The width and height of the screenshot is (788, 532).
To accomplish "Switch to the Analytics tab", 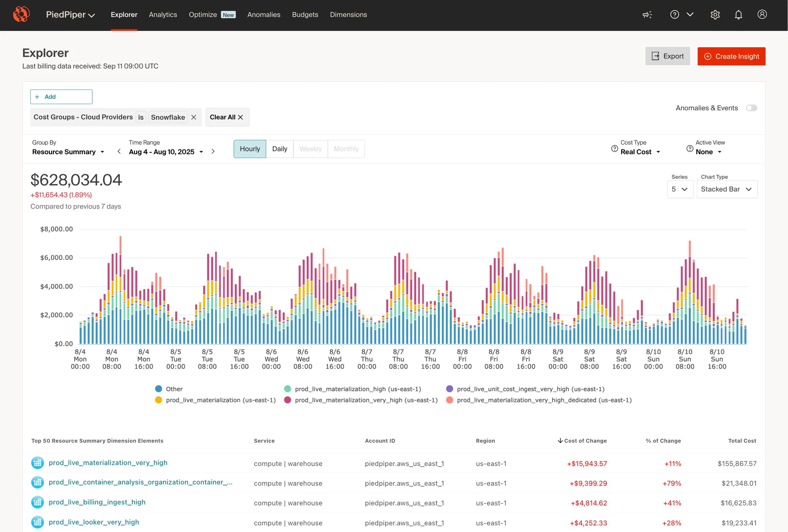I will point(163,15).
